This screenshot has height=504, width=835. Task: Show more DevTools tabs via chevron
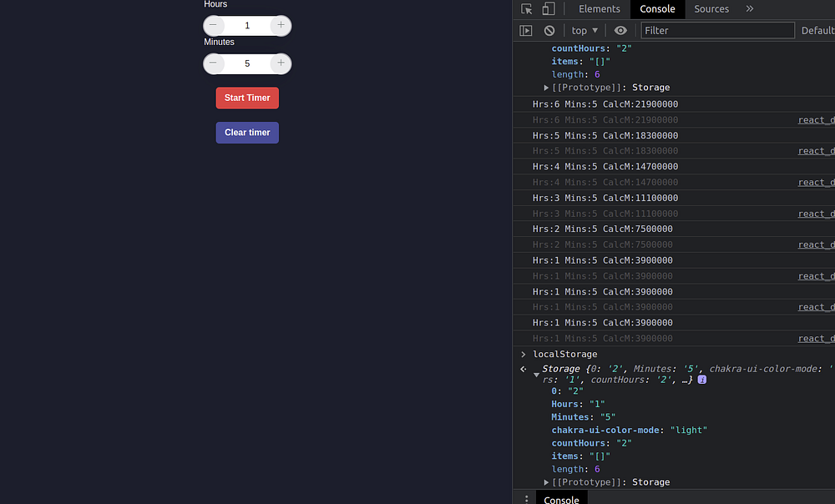pyautogui.click(x=749, y=9)
